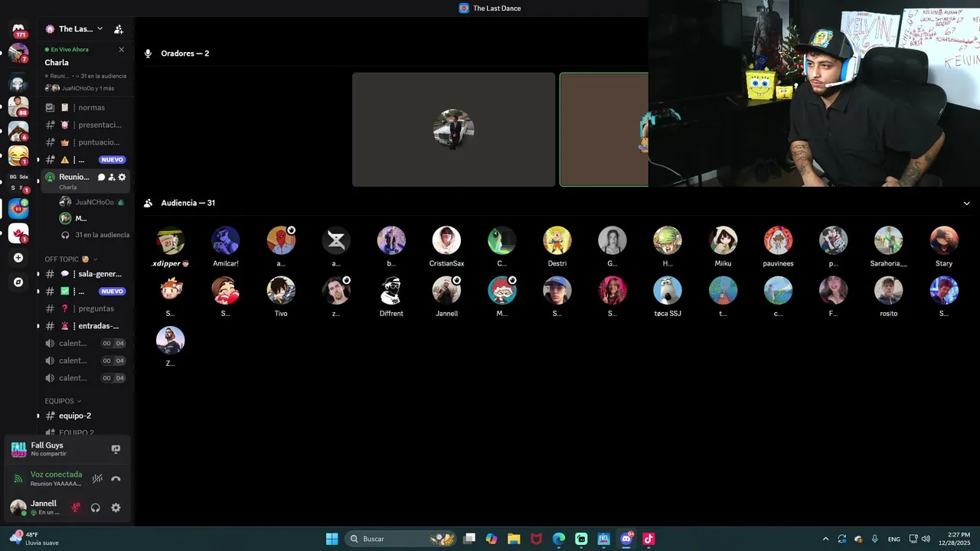
Task: Click audience member Jannell avatar
Action: 446,291
